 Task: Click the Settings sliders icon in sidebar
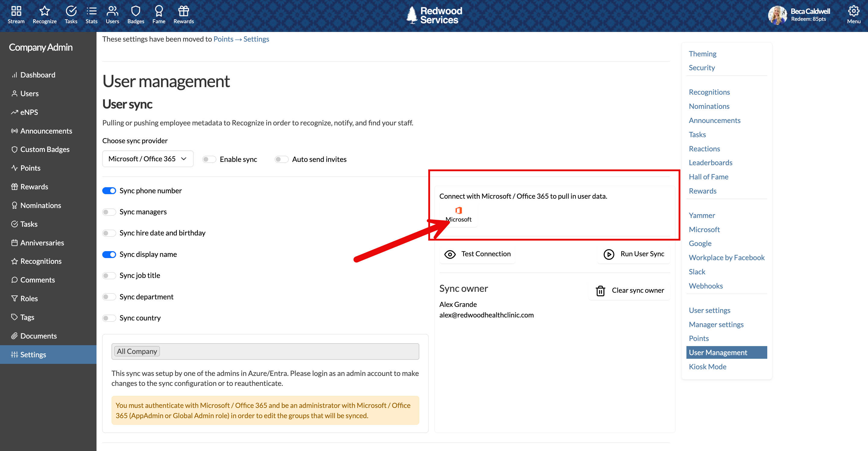click(x=14, y=355)
